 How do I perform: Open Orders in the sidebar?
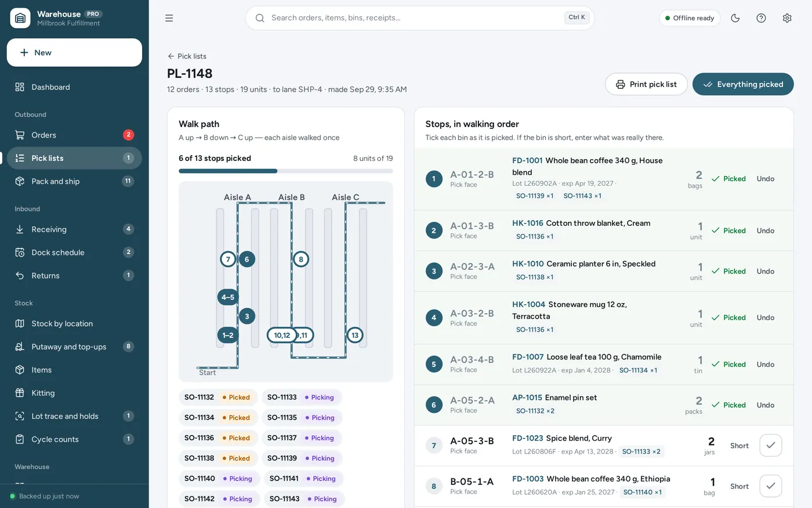tap(74, 135)
